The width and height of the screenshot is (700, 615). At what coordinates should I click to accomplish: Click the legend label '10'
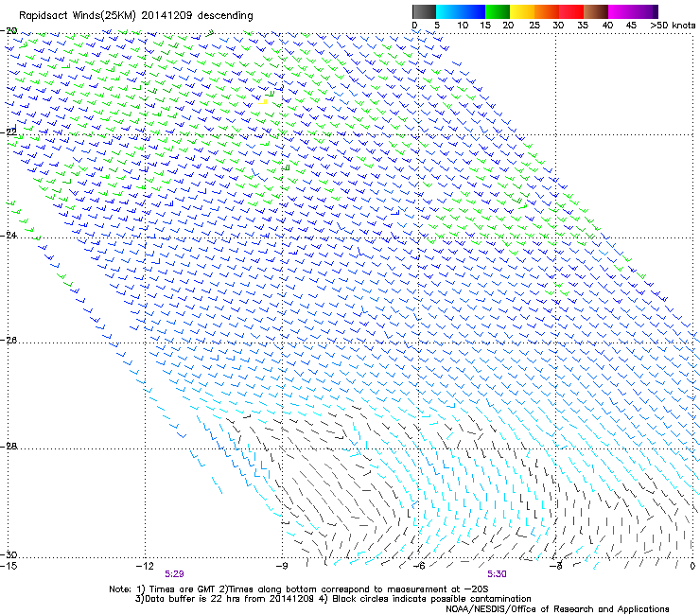click(x=463, y=26)
